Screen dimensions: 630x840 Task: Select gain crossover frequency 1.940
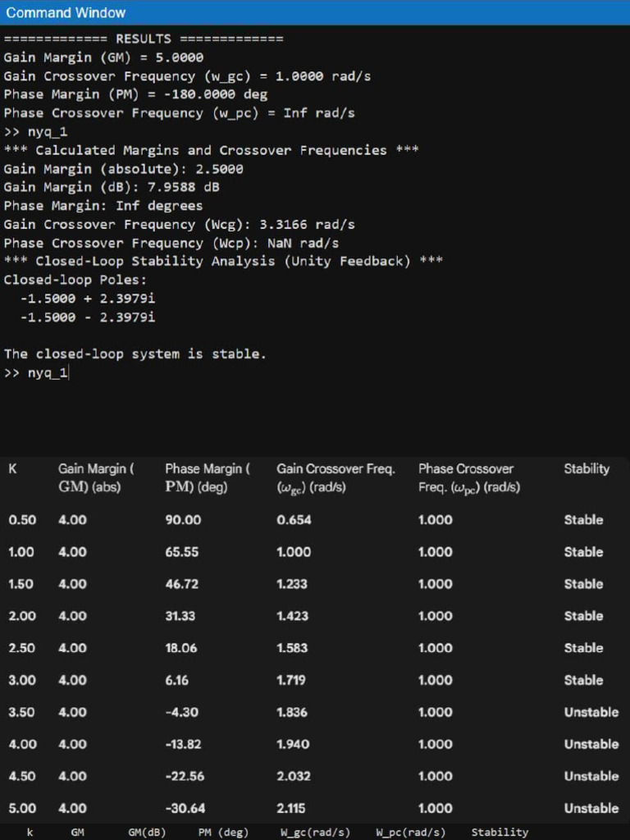[293, 744]
